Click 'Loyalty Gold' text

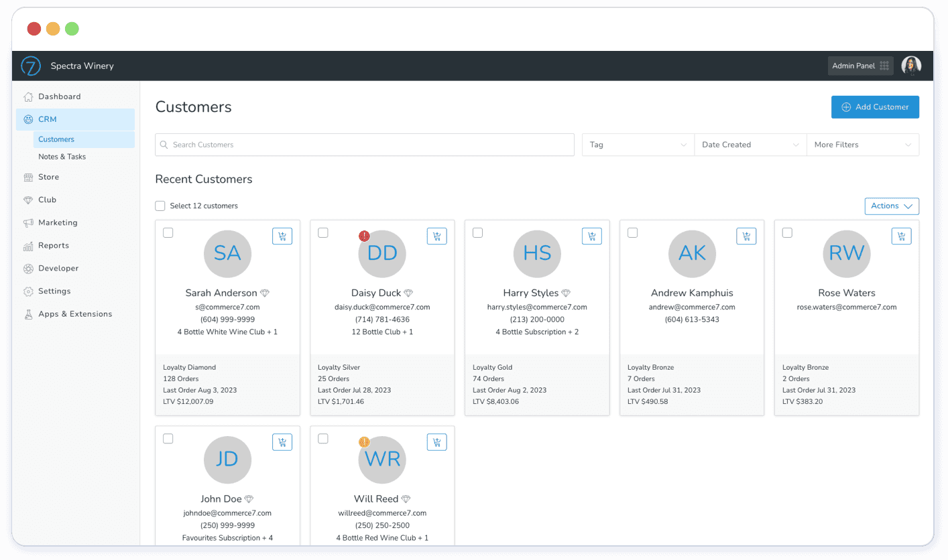(493, 368)
